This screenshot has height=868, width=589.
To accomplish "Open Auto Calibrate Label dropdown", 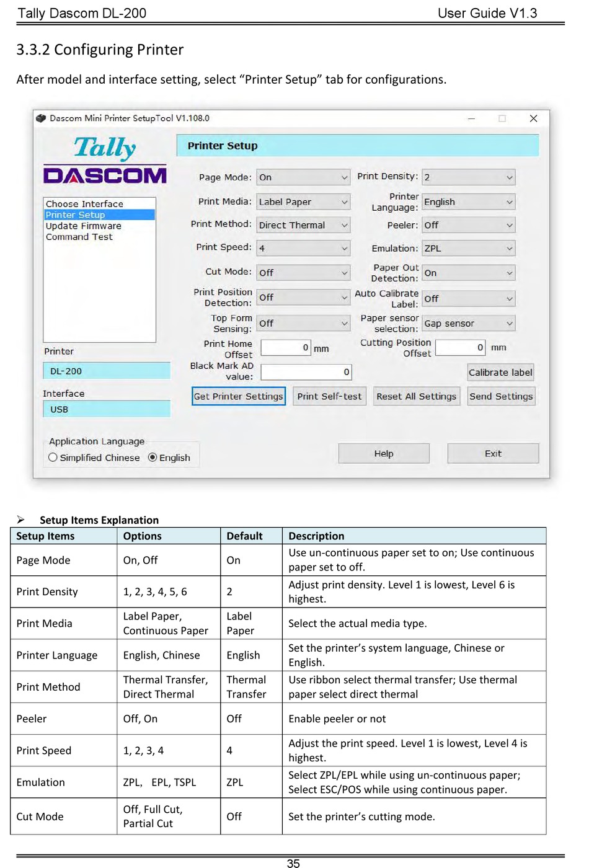I will (469, 298).
